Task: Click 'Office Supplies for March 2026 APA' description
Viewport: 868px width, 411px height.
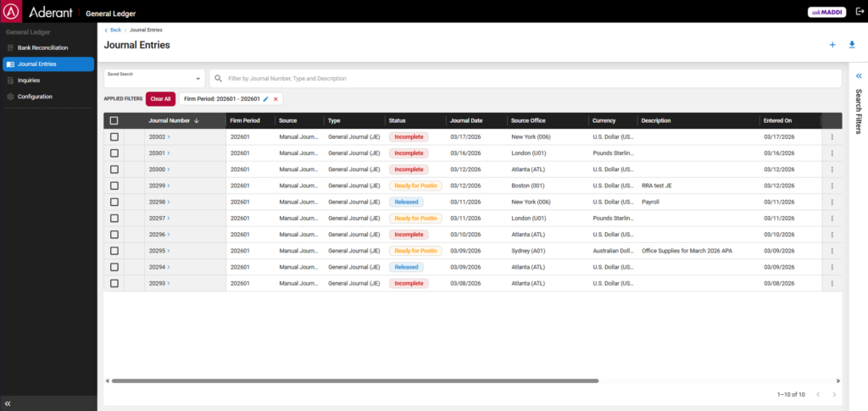Action: 687,251
